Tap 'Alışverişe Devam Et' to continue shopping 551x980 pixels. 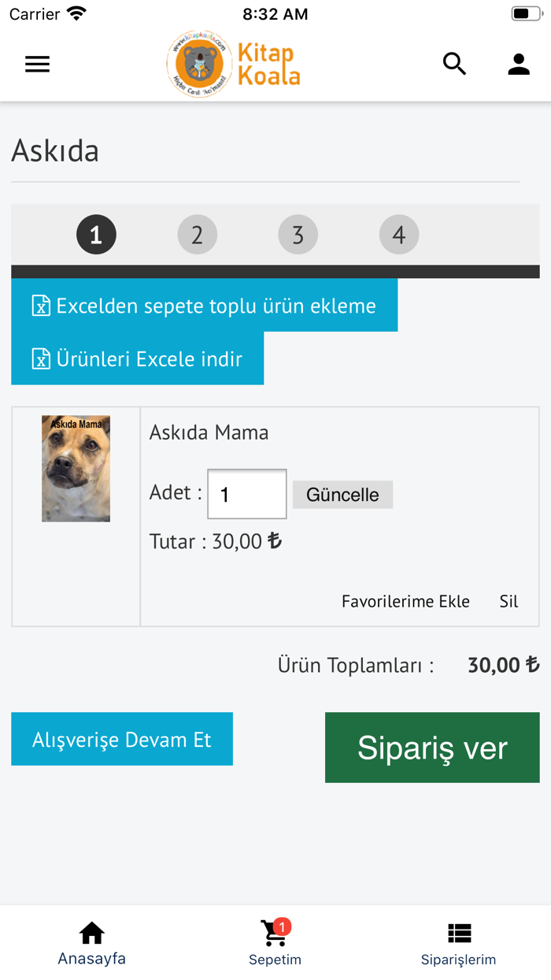tap(121, 739)
